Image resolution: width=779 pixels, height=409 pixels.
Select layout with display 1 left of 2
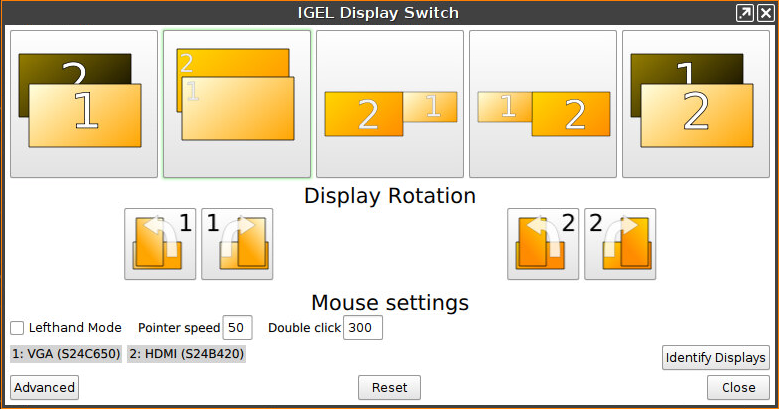(543, 104)
